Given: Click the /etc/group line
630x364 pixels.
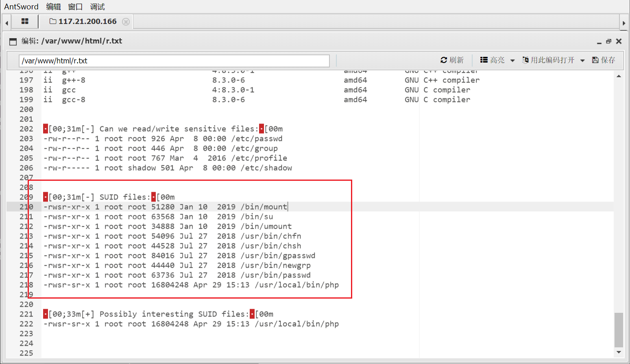Looking at the screenshot, I should pyautogui.click(x=161, y=148).
